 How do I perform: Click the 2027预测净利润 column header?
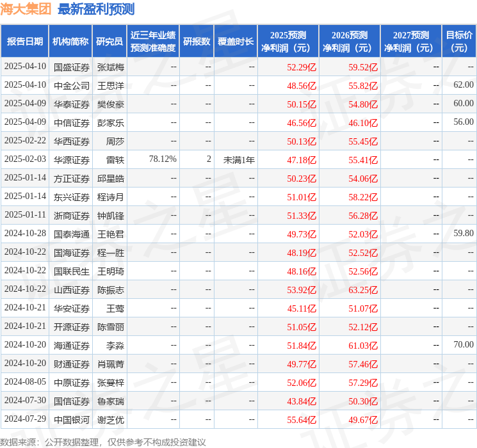click(x=410, y=42)
